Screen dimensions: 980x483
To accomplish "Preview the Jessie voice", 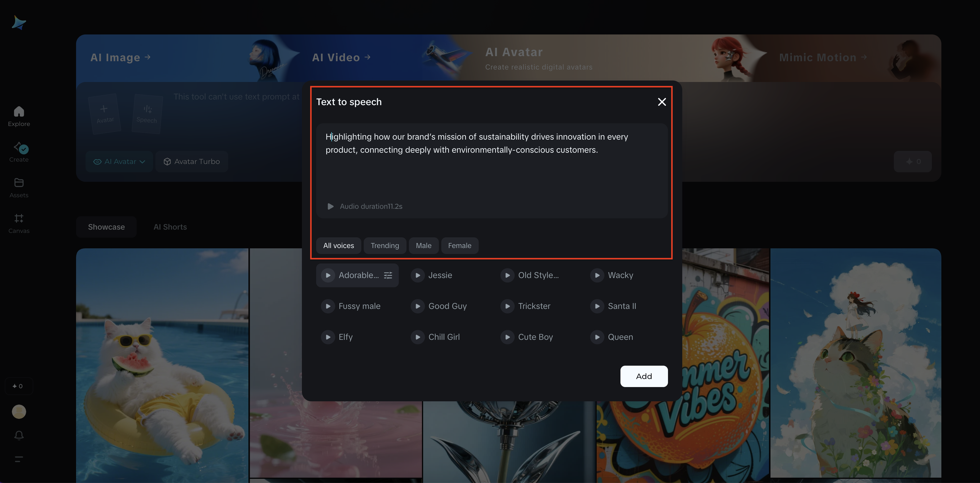I will 417,275.
